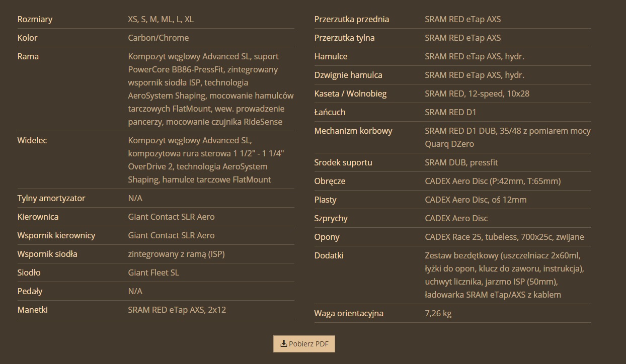Select the Obręcze label
This screenshot has height=364, width=626.
click(x=330, y=181)
